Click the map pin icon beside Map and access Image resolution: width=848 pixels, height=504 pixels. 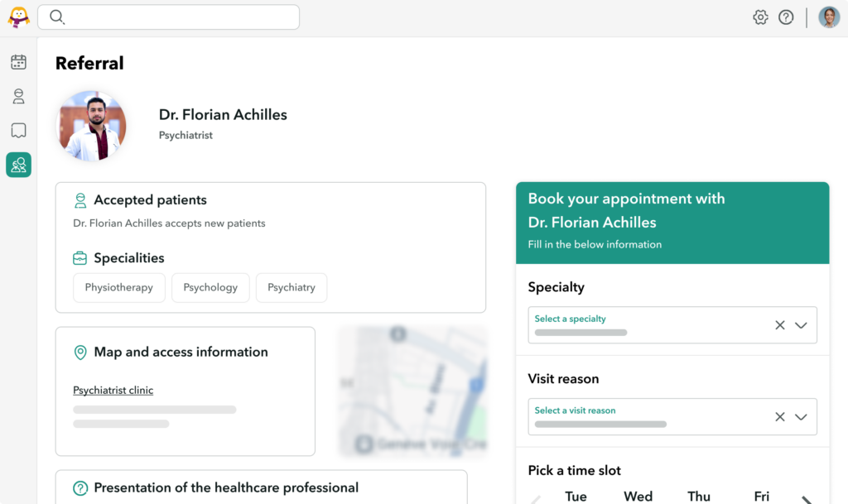79,352
